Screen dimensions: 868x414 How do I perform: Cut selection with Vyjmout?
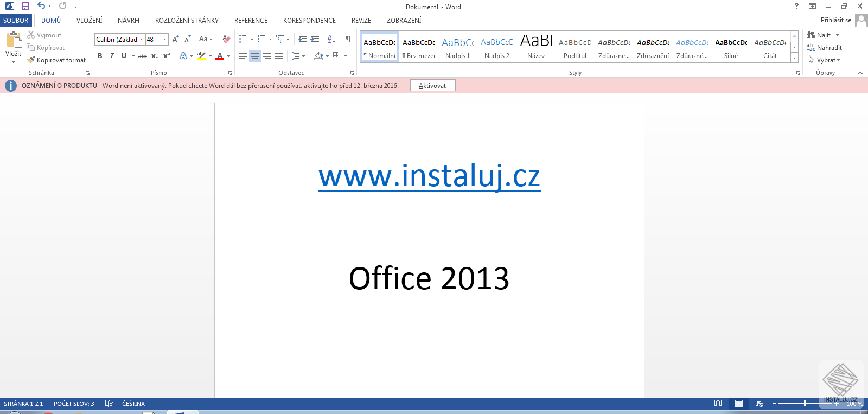coord(44,35)
